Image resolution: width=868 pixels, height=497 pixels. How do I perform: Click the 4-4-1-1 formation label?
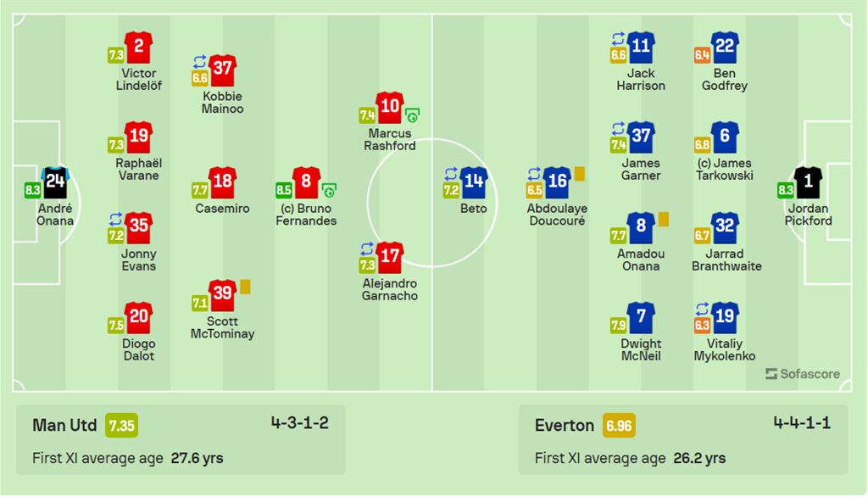tap(802, 423)
